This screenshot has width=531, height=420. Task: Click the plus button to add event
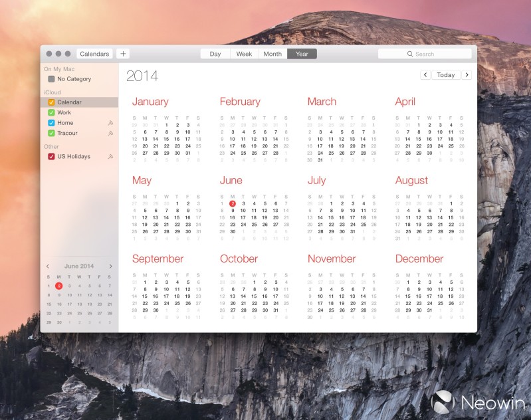pos(123,54)
